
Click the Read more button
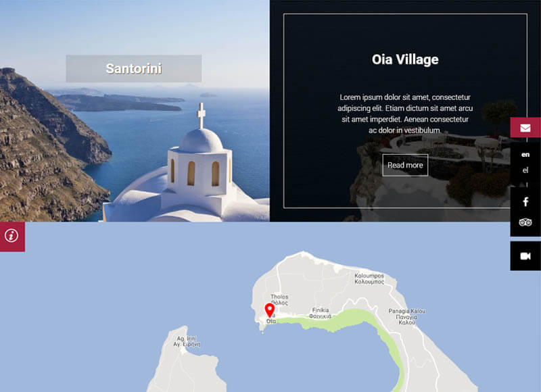405,165
